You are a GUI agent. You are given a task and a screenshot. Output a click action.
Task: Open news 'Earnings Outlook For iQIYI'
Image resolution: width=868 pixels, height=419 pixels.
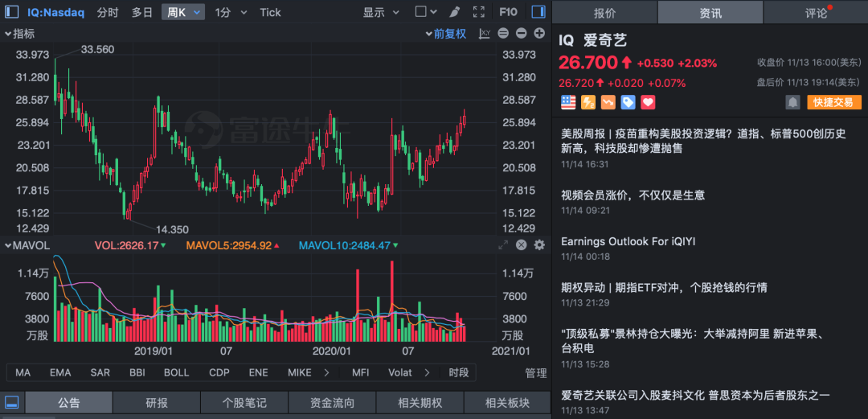[x=628, y=241]
